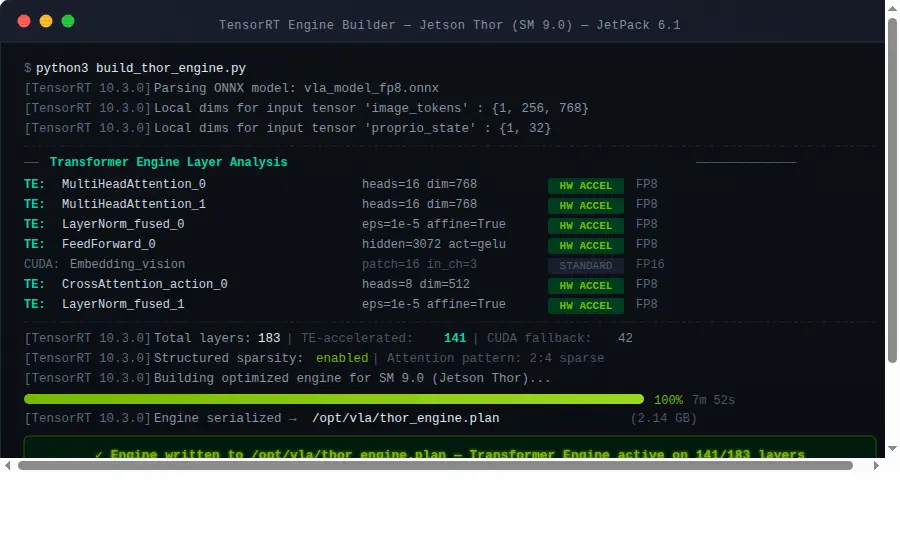Click the STANDARD badge for Embedding_vision

585,266
